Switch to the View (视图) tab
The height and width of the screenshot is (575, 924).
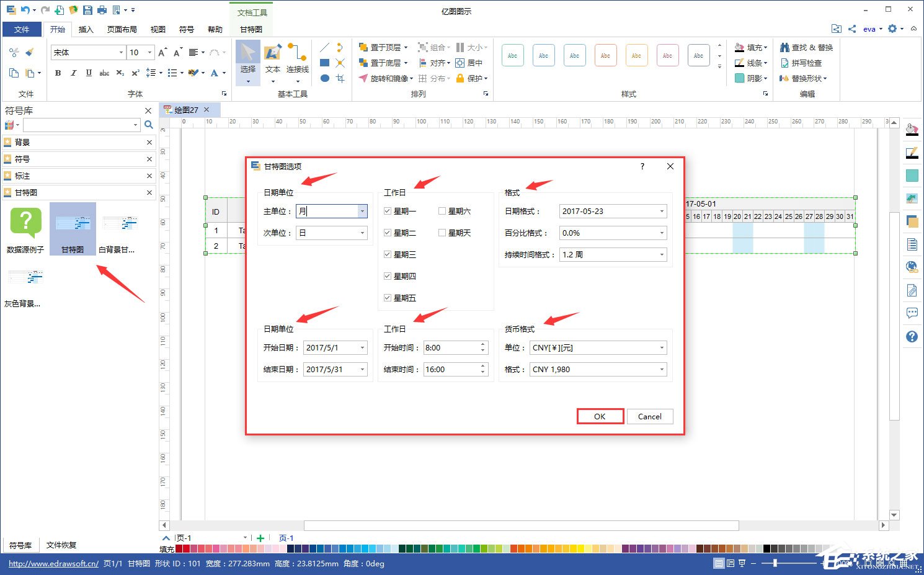(158, 29)
